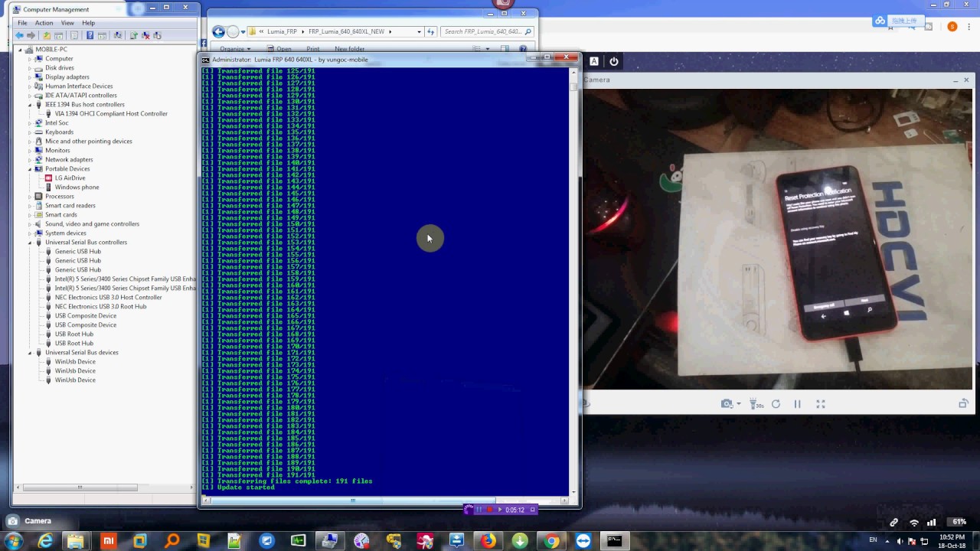Screen dimensions: 980x551
Task: Select the LG AirDrive device
Action: click(70, 178)
